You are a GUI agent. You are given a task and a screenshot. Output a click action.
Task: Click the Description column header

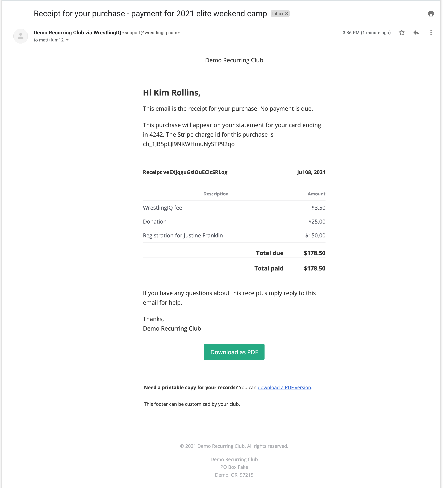click(x=216, y=194)
